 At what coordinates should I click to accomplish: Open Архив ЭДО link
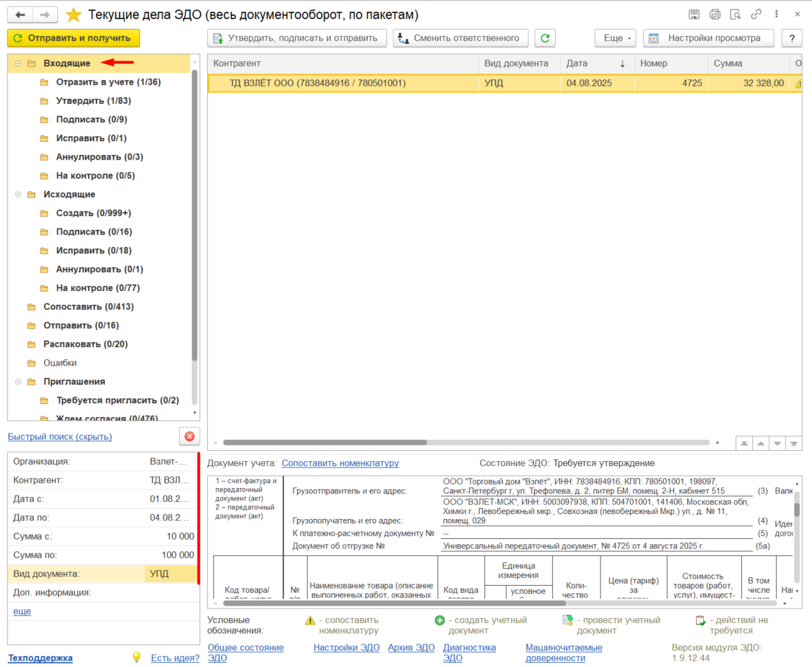pyautogui.click(x=411, y=647)
